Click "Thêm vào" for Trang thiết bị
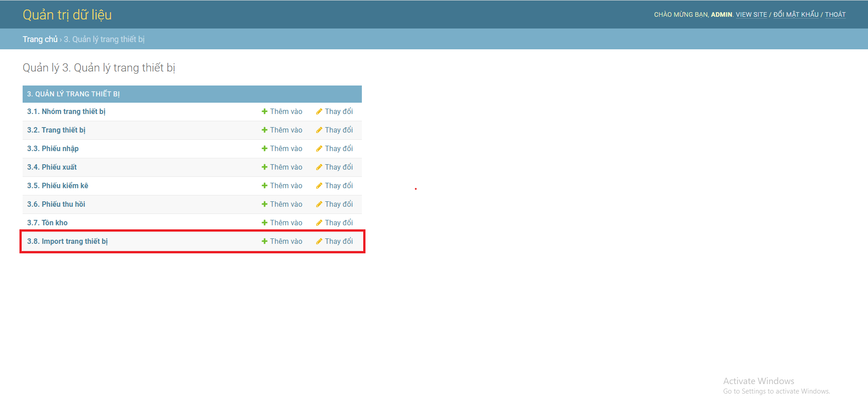This screenshot has width=868, height=418. 285,130
